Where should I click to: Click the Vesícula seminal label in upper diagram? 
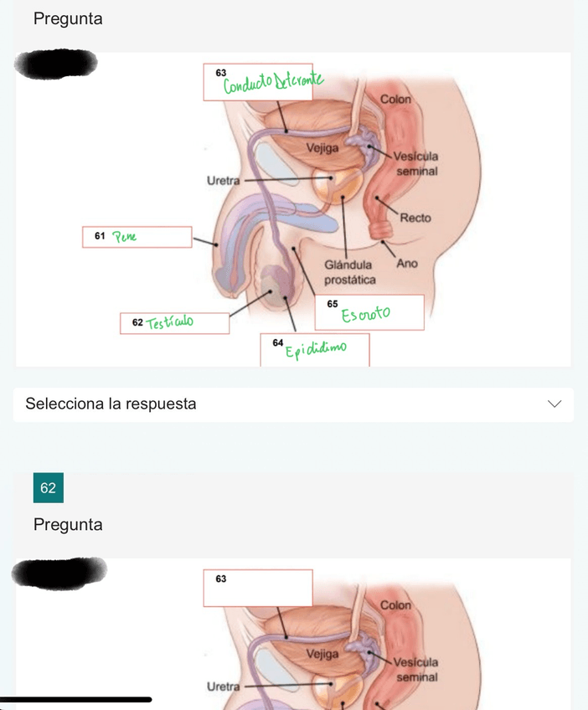[x=416, y=163]
